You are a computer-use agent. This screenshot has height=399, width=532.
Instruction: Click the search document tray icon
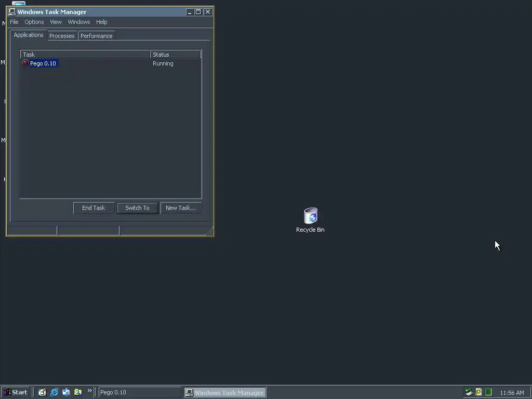point(478,392)
